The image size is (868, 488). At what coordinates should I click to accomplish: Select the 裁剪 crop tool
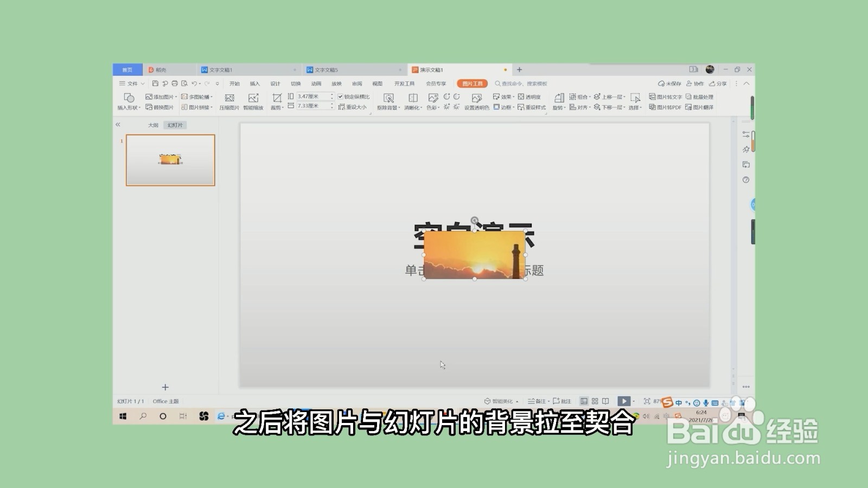tap(277, 98)
